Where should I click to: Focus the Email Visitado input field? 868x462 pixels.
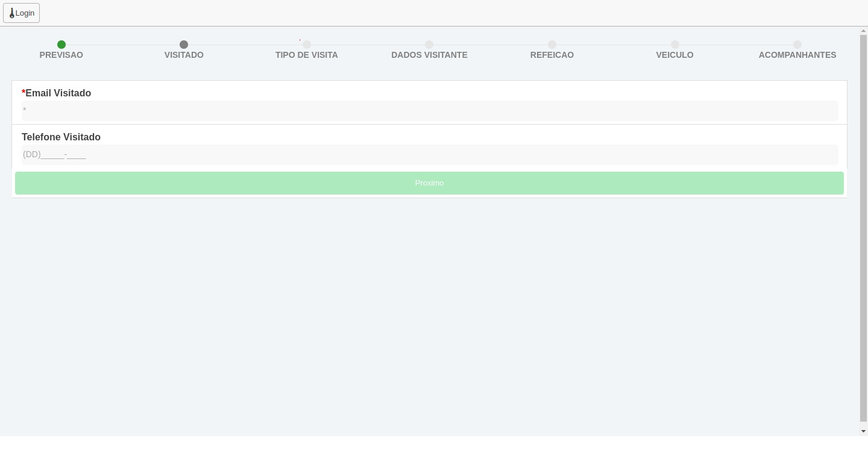(x=429, y=111)
